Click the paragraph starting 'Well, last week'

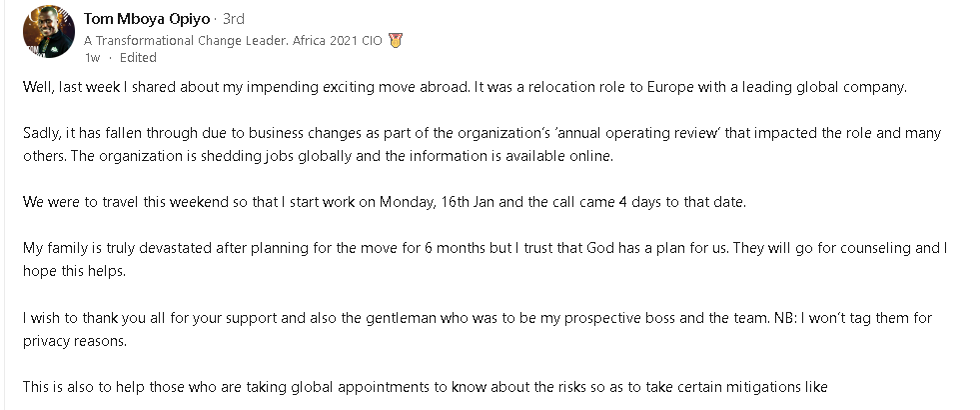(465, 88)
